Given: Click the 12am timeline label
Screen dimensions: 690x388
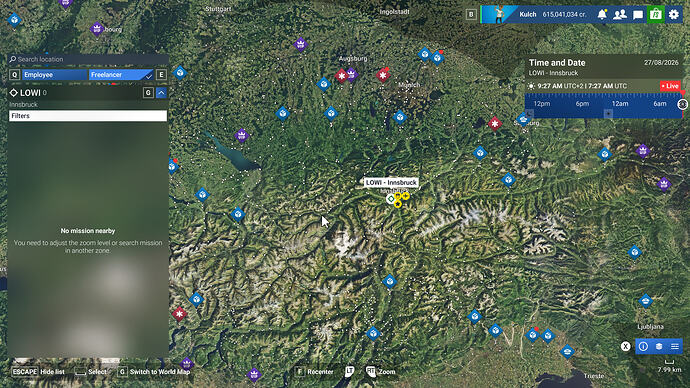Looking at the screenshot, I should point(620,104).
